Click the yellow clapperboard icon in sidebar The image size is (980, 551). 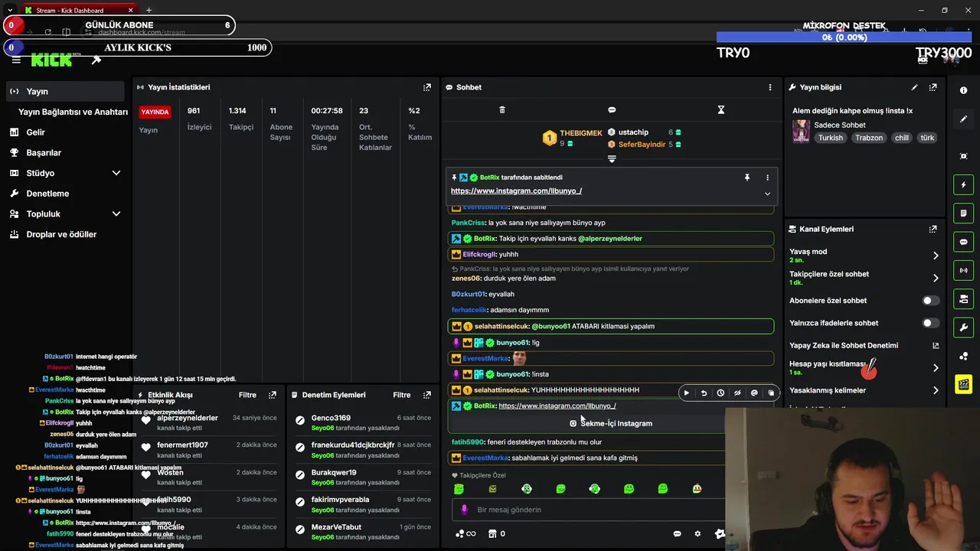click(963, 383)
